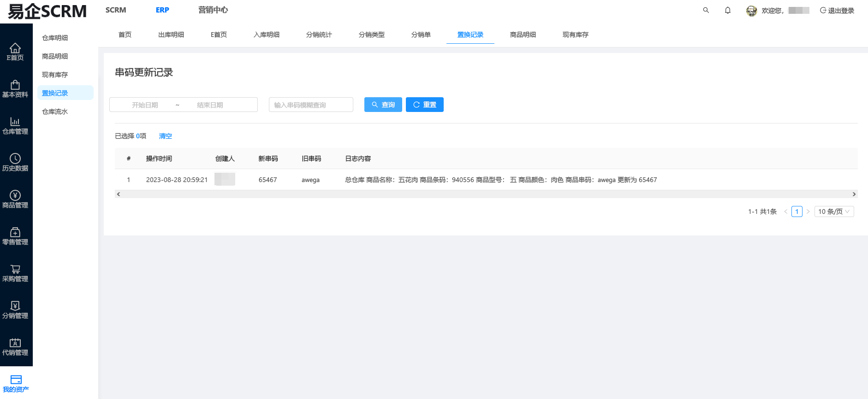The image size is (868, 399).
Task: Switch to 营销中心 top menu
Action: pyautogui.click(x=213, y=10)
